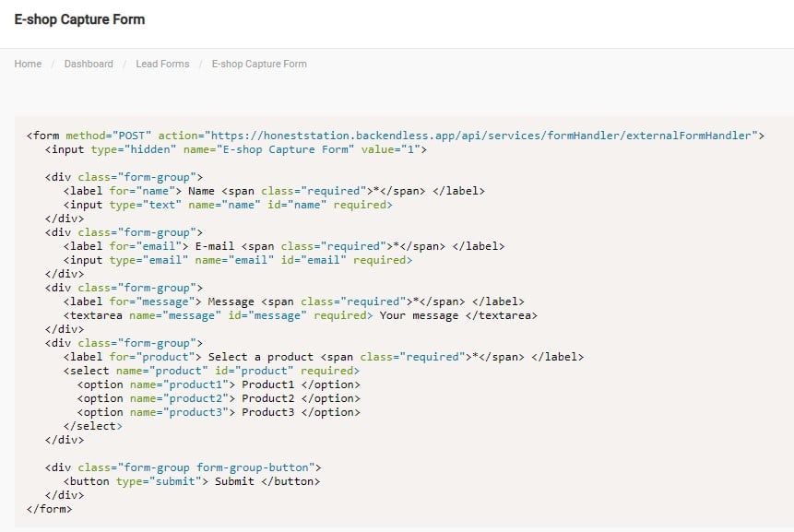Click the textarea code line
The width and height of the screenshot is (794, 532).
[301, 315]
